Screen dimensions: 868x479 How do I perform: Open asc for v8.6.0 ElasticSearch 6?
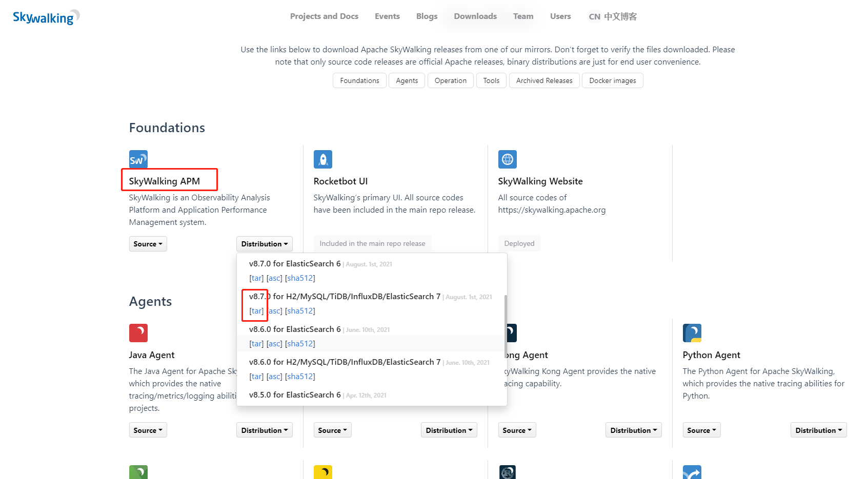pos(274,344)
